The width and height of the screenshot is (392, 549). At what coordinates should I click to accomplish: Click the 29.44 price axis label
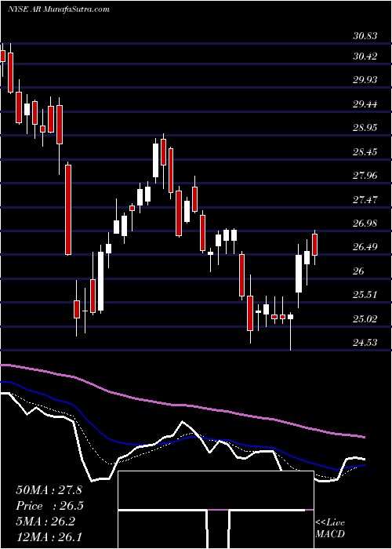365,104
